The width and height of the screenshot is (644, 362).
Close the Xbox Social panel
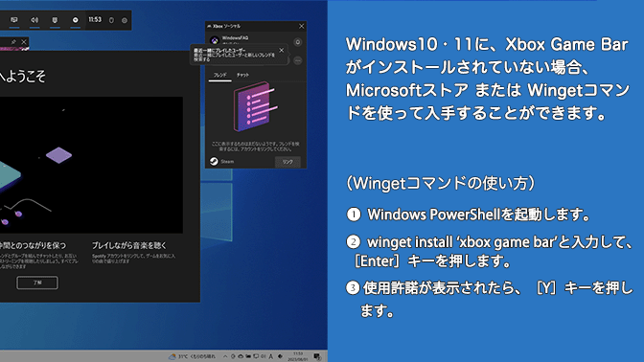pyautogui.click(x=302, y=26)
